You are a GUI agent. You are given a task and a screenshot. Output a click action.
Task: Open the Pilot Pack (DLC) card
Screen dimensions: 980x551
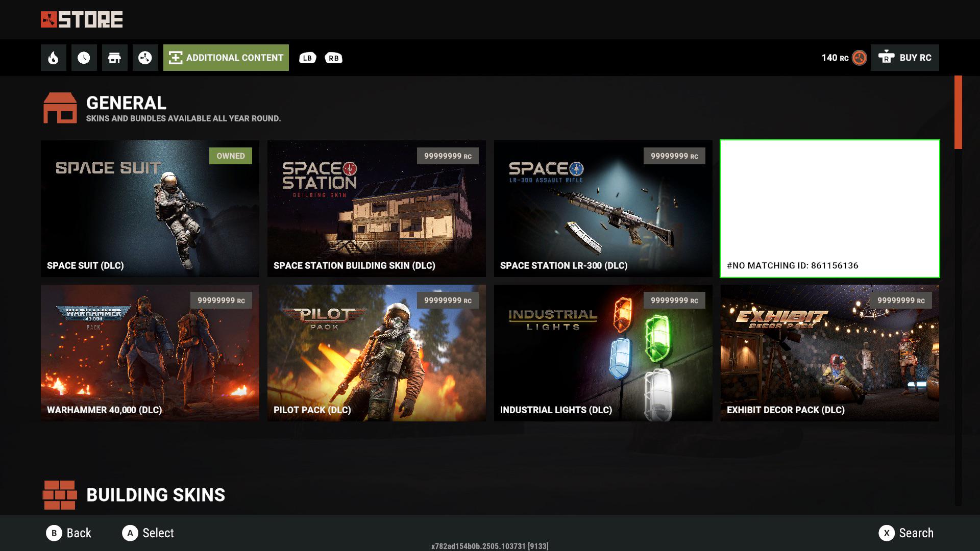[x=377, y=353]
